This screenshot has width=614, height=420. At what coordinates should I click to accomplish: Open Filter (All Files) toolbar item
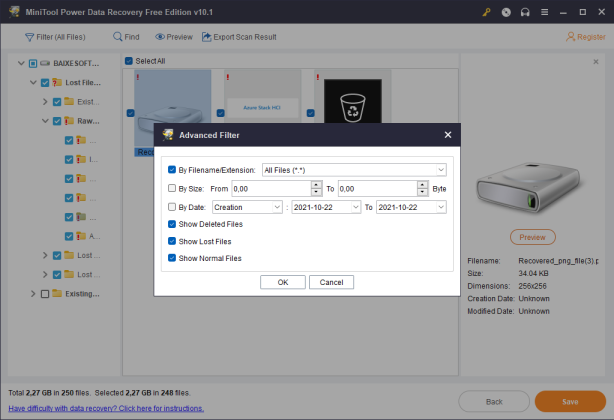click(x=55, y=37)
